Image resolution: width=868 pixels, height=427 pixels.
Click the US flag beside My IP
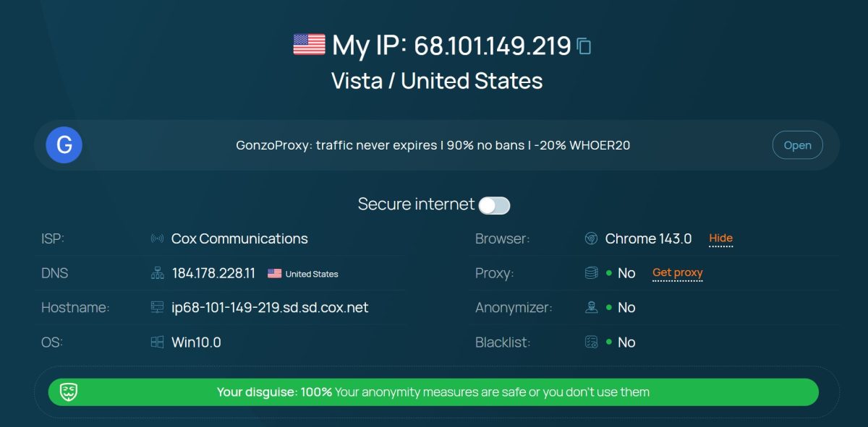pos(308,45)
